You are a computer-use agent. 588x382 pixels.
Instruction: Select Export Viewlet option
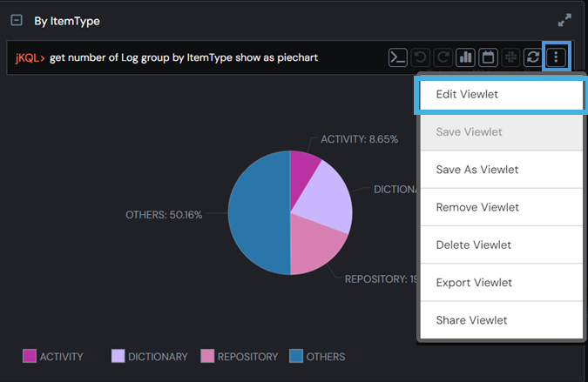(502, 283)
